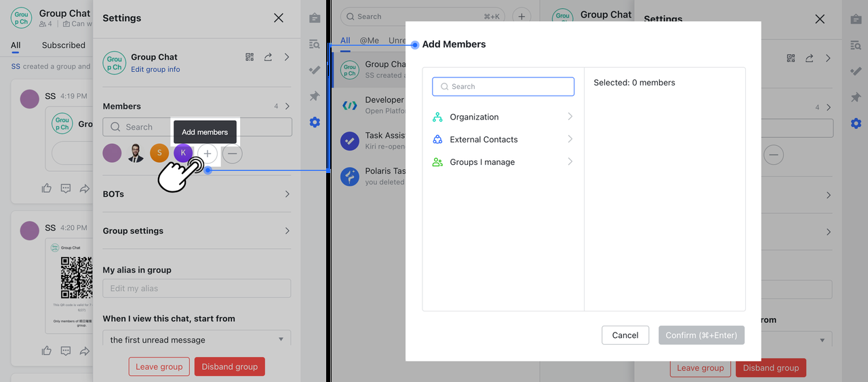Image resolution: width=868 pixels, height=382 pixels.
Task: Expand the External Contacts list
Action: [x=502, y=139]
